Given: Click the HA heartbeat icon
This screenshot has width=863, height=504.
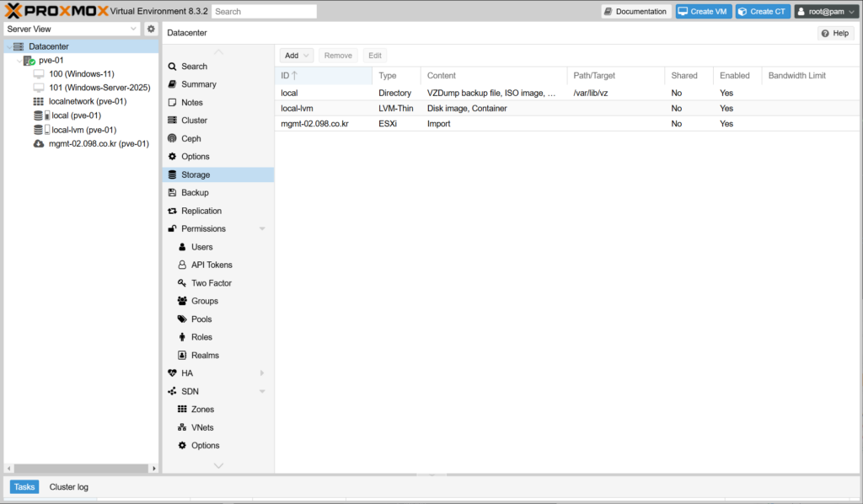Looking at the screenshot, I should (172, 373).
